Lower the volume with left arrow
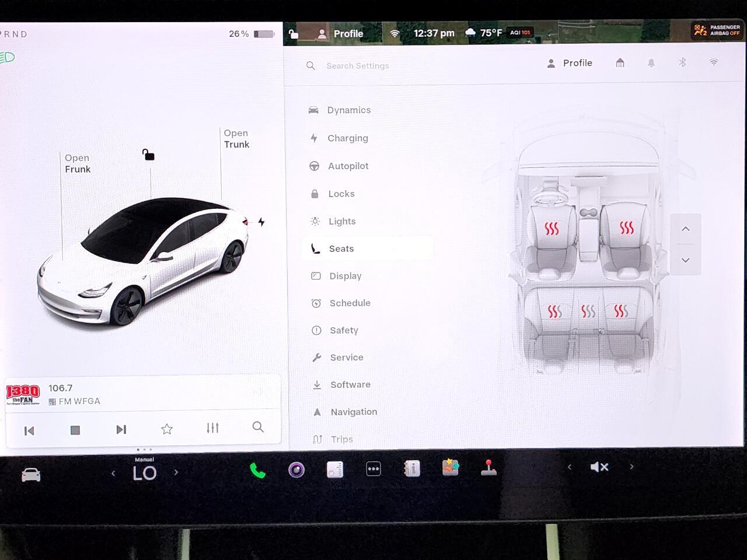Viewport: 747px width, 560px height. [570, 467]
